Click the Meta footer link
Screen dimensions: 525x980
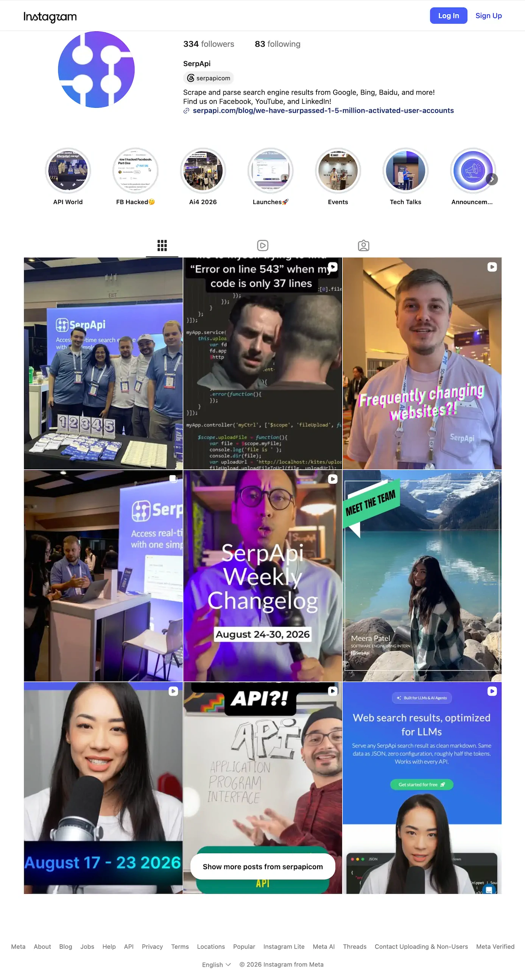(18, 946)
